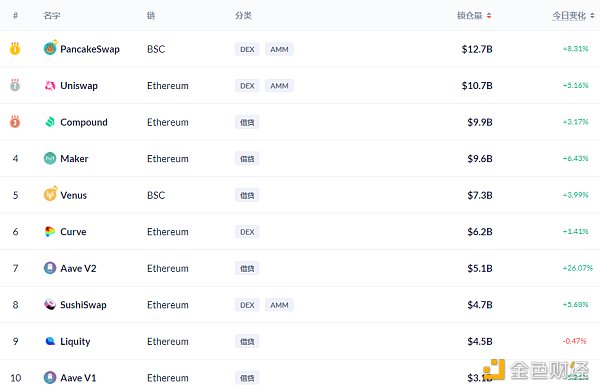Viewport: 600px width, 391px height.
Task: Click the Liquity blue logo icon
Action: pyautogui.click(x=50, y=341)
